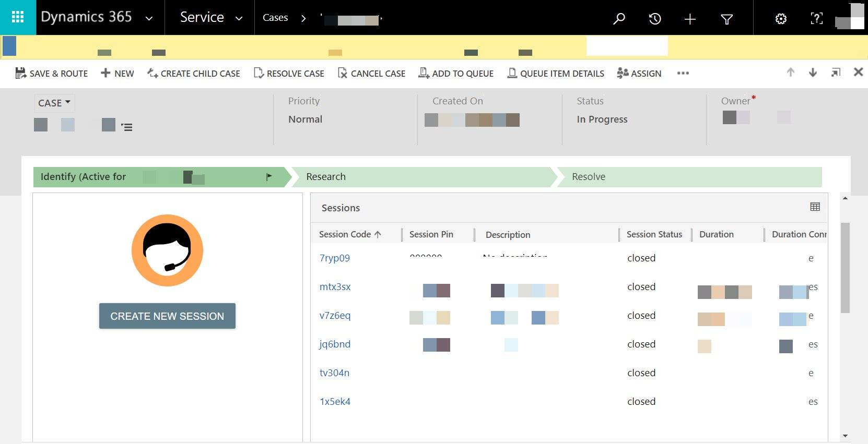
Task: Click the help question mark icon
Action: [x=816, y=19]
